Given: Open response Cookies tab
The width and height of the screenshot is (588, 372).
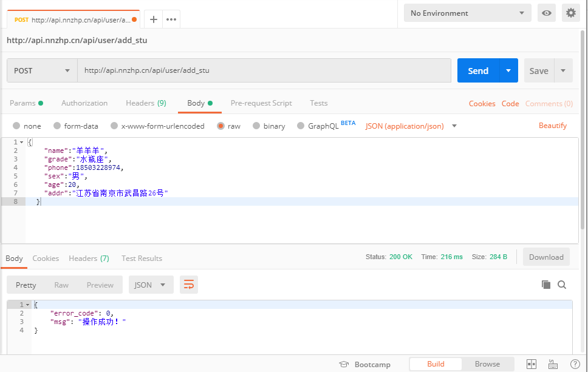Looking at the screenshot, I should [46, 258].
